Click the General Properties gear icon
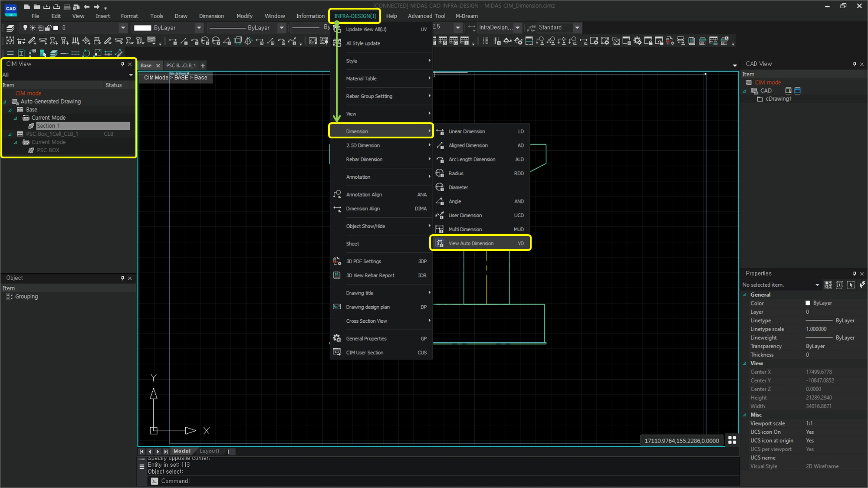Screen dimensions: 868x488 pyautogui.click(x=337, y=338)
